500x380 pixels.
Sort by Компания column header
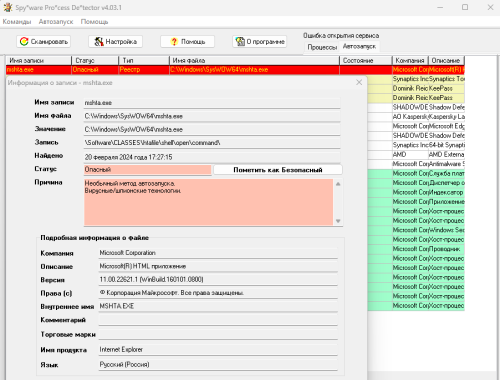(410, 60)
